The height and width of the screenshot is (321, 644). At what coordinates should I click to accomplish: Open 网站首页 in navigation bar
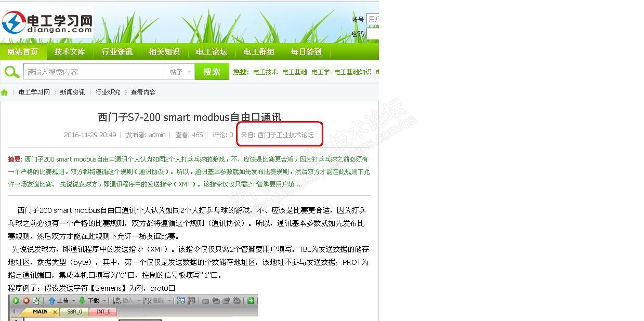tap(22, 52)
